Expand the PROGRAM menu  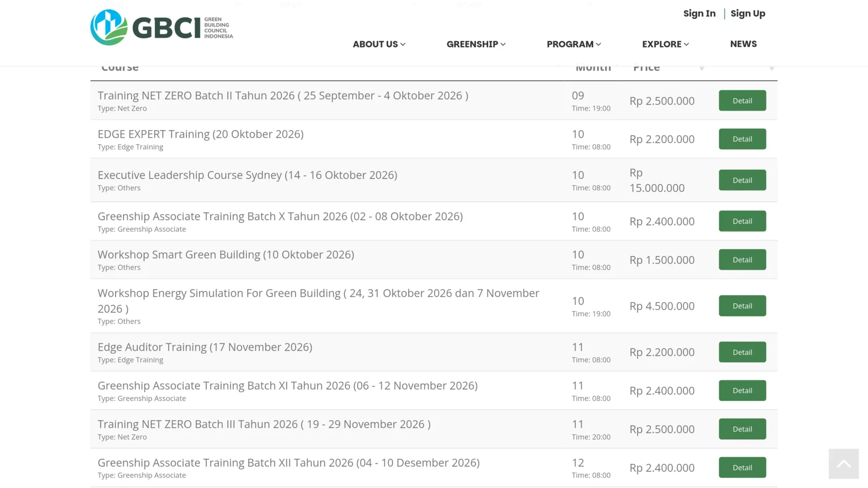[x=573, y=44]
